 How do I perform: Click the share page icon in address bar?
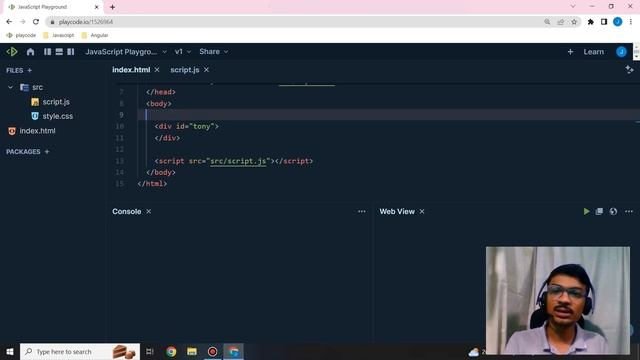click(560, 22)
